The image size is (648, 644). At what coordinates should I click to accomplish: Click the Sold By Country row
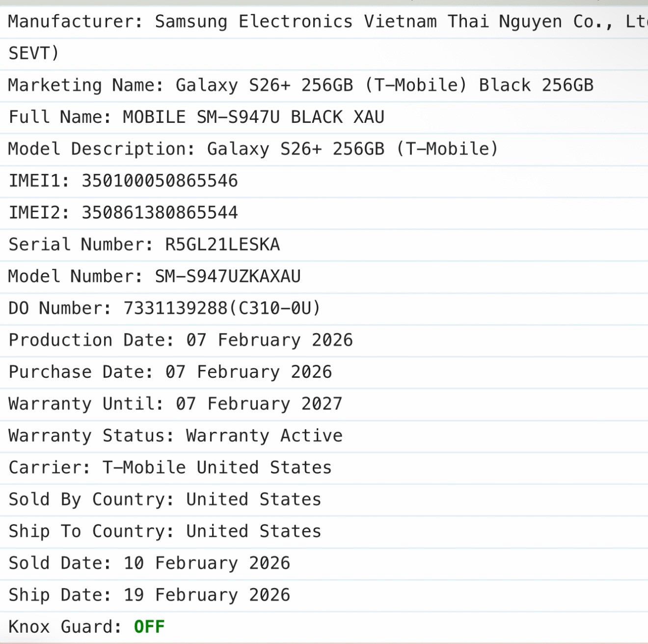(x=324, y=500)
